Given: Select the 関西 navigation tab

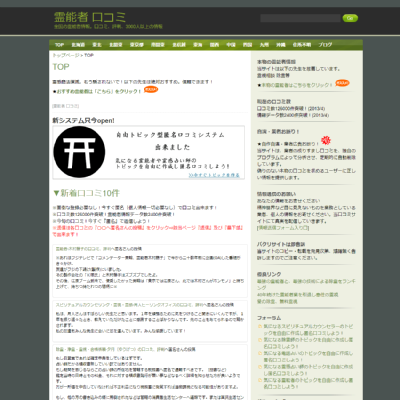Looking at the screenshot, I should click(214, 45).
